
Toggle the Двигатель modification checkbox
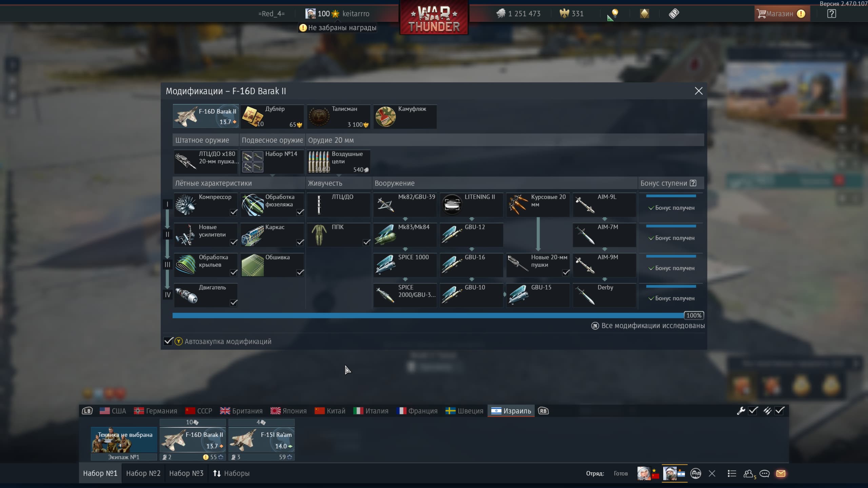tap(234, 303)
